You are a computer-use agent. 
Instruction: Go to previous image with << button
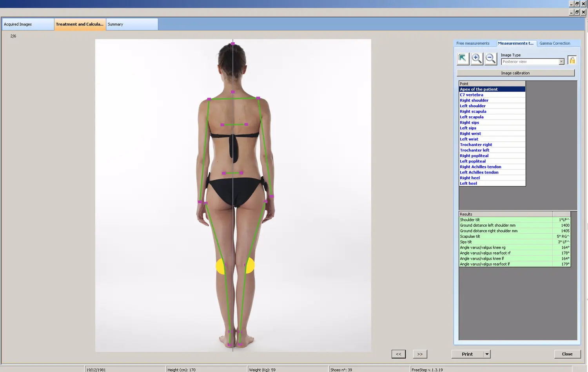tap(398, 354)
